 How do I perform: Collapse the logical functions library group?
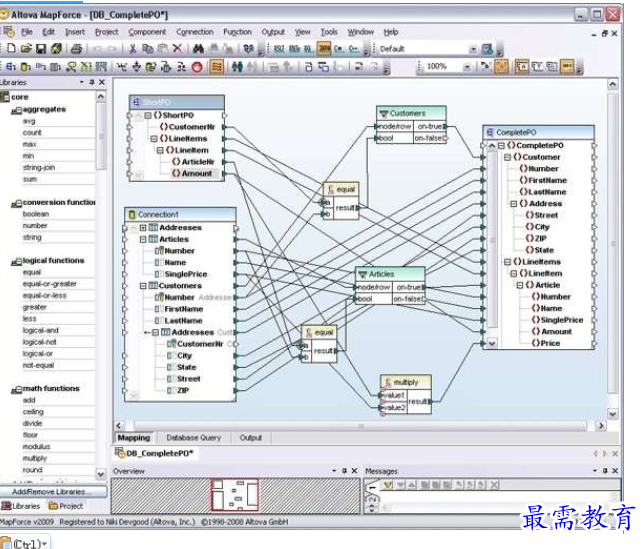(x=16, y=262)
